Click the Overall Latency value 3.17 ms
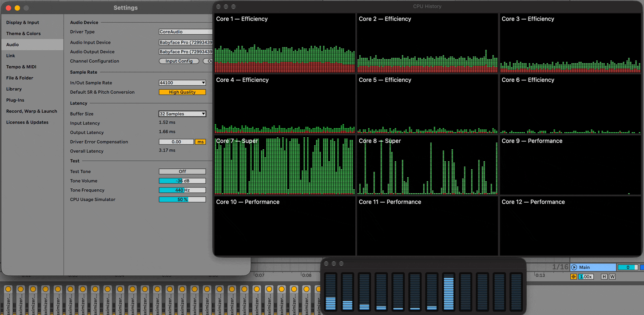Screen dimensions: 644x315 click(167, 151)
